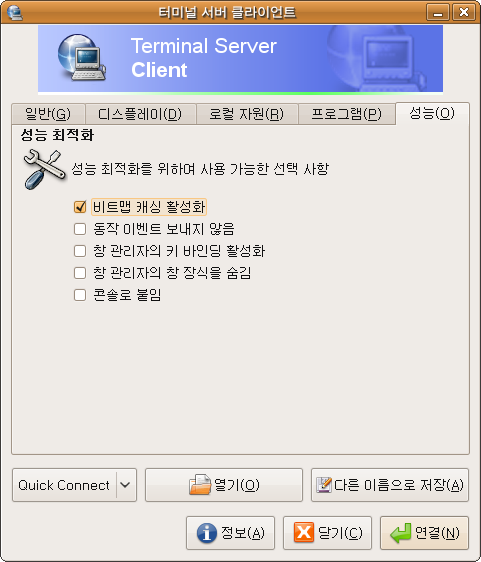Viewport: 481px width, 562px height.
Task: Click the title bar application icon
Action: point(14,13)
